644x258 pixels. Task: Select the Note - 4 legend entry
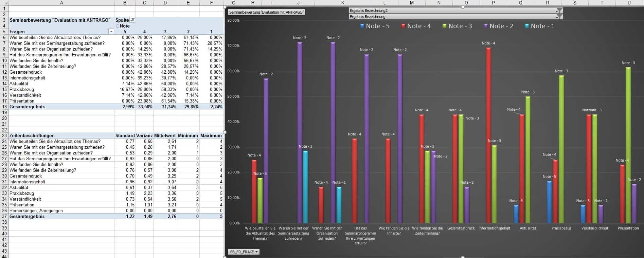tap(416, 26)
